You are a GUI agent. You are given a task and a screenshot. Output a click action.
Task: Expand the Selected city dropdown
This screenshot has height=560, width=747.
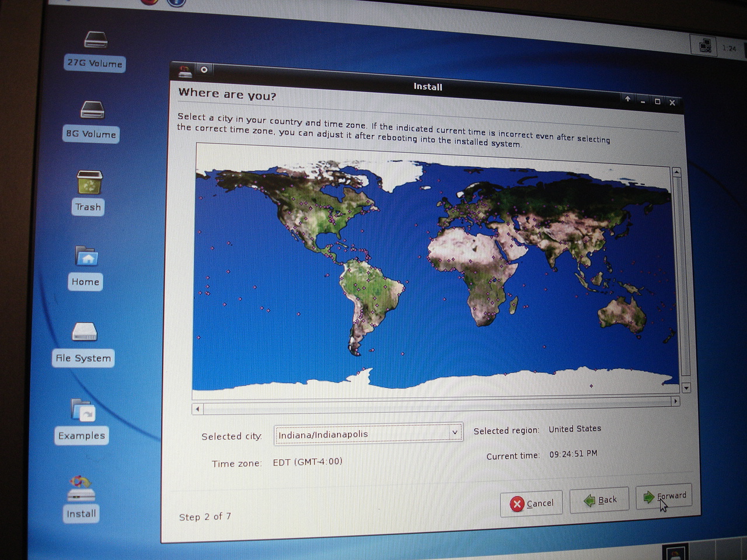coord(455,432)
